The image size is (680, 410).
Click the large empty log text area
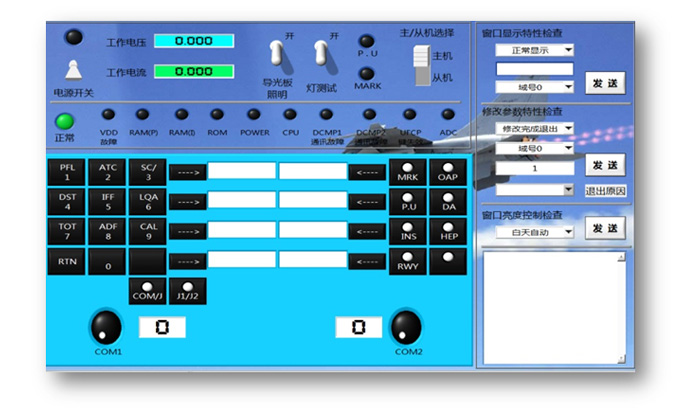click(550, 305)
